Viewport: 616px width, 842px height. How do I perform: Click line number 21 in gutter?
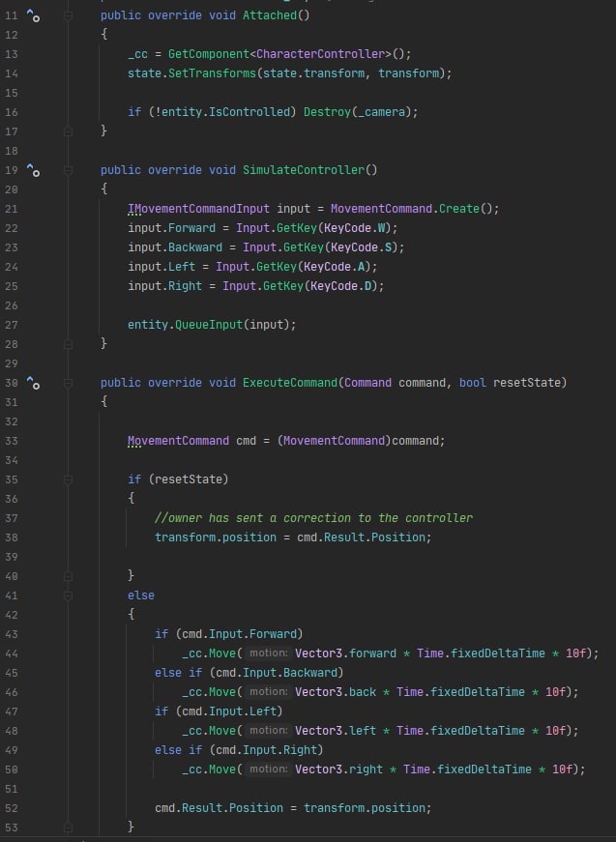click(x=12, y=209)
